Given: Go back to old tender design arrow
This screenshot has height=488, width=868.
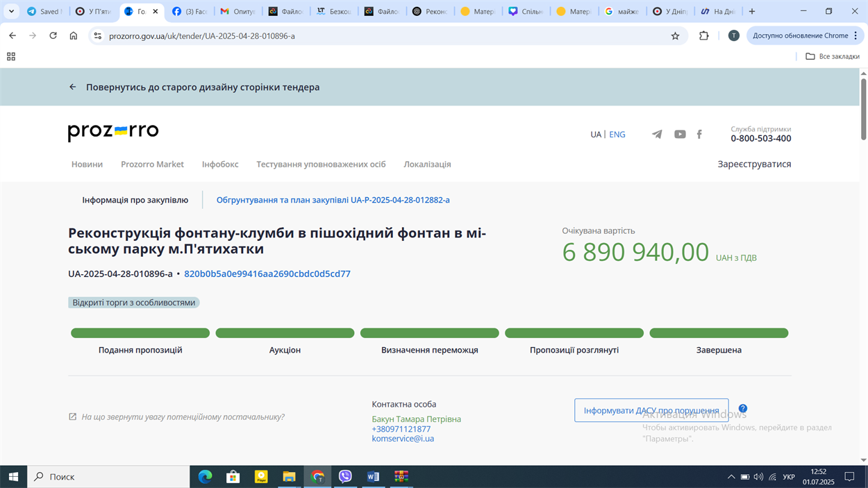Looking at the screenshot, I should 73,87.
